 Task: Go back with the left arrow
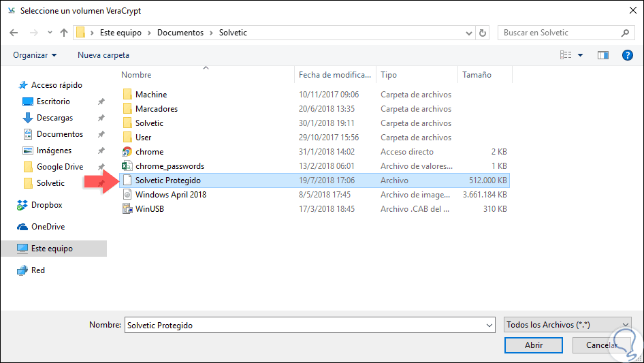pyautogui.click(x=14, y=33)
